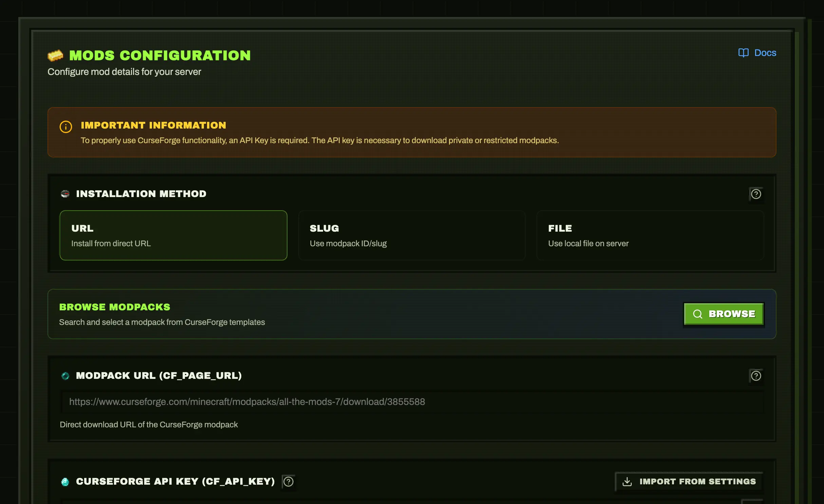The image size is (824, 504).
Task: Click 'Direct download URL of the CurseForge modpack' hint
Action: pos(149,425)
